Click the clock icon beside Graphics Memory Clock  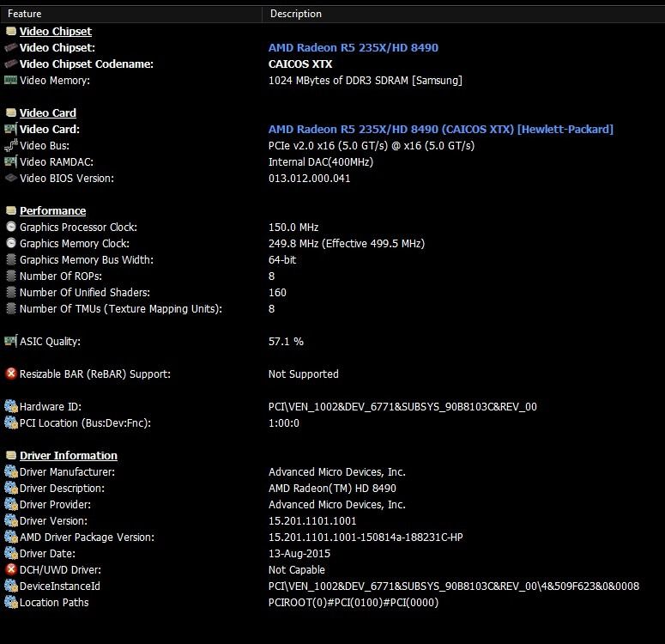pos(11,243)
